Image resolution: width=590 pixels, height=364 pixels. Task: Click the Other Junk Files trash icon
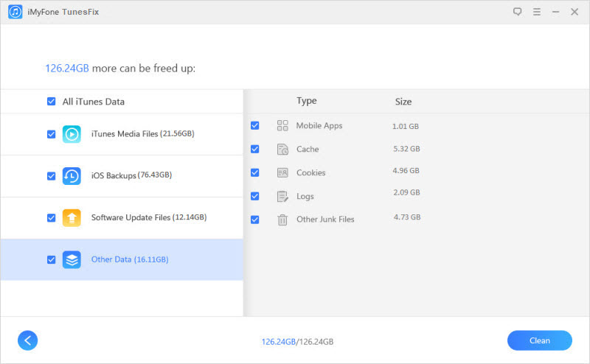(282, 220)
